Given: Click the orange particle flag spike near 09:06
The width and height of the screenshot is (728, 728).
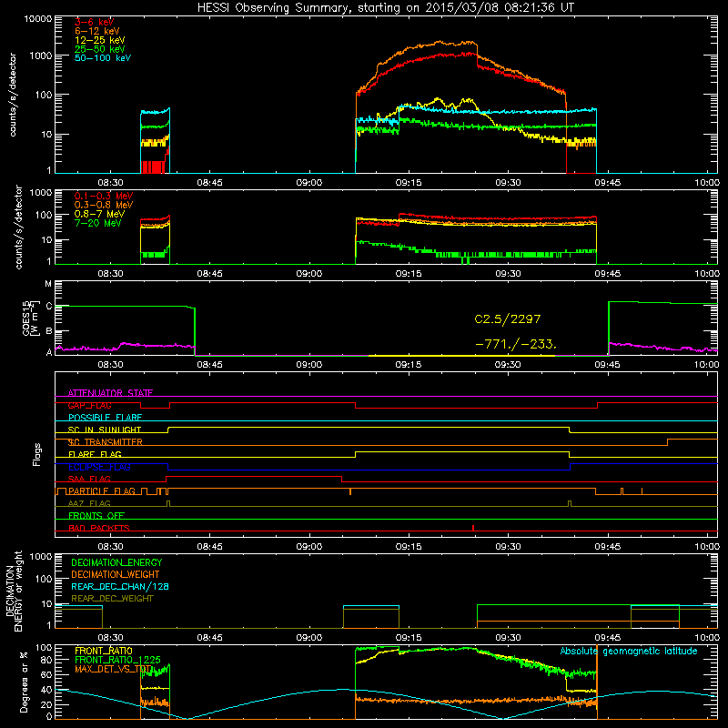Looking at the screenshot, I should point(350,491).
